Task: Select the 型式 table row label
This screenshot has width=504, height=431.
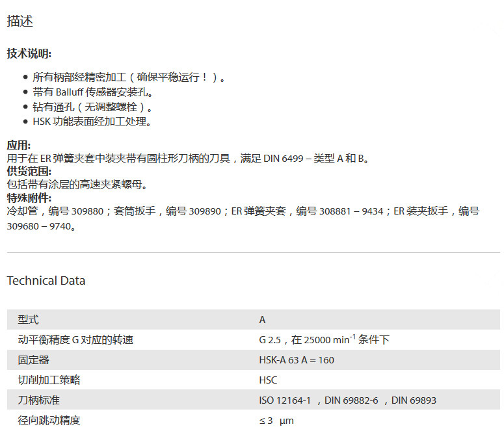Action: tap(28, 320)
